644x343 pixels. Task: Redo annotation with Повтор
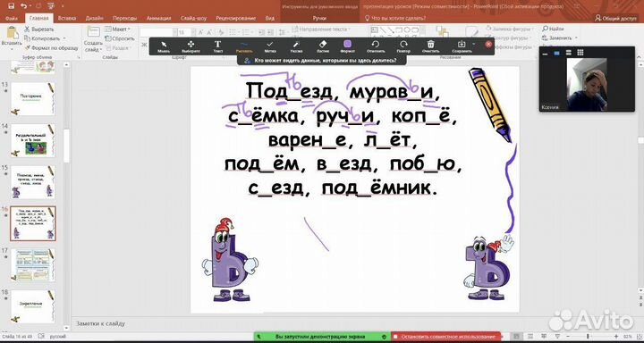click(x=403, y=46)
